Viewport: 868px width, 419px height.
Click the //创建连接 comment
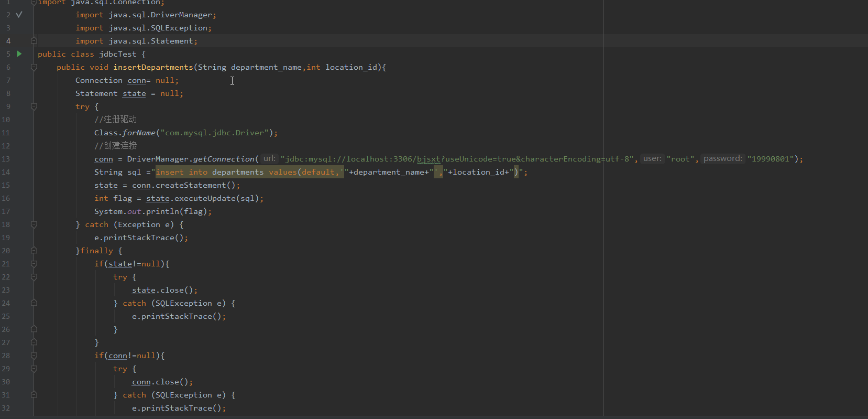(x=116, y=146)
